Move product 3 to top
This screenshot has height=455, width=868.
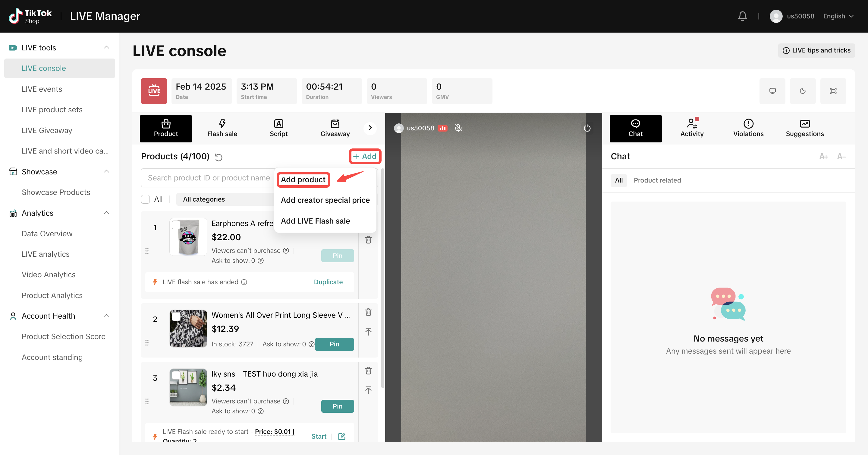(368, 390)
